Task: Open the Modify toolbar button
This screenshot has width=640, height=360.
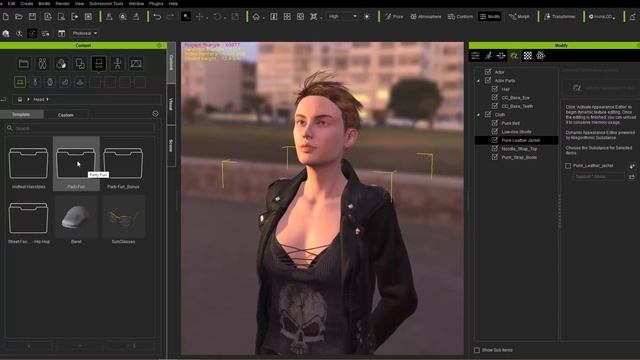Action: coord(490,17)
